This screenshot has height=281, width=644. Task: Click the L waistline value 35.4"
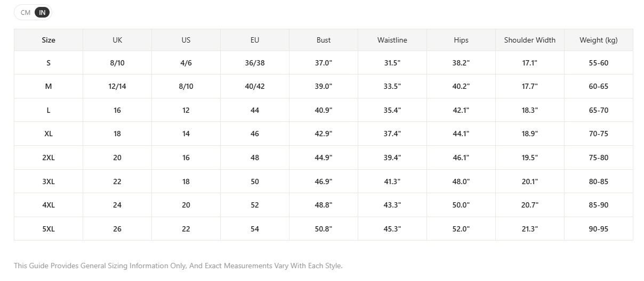coord(392,110)
